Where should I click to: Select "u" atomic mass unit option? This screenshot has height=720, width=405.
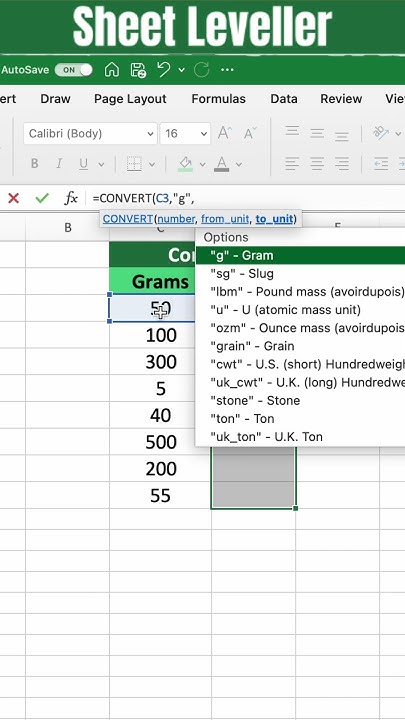point(300,310)
